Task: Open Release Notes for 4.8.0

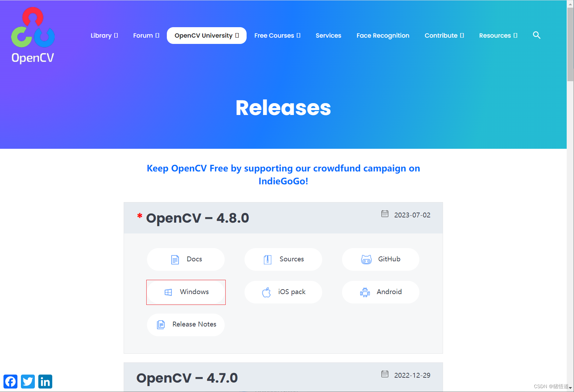Action: click(186, 324)
